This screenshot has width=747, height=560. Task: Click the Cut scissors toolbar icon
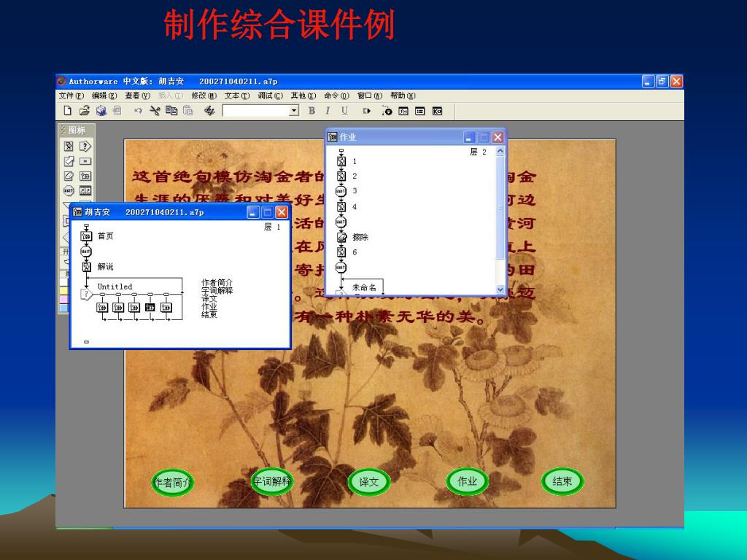coord(155,111)
